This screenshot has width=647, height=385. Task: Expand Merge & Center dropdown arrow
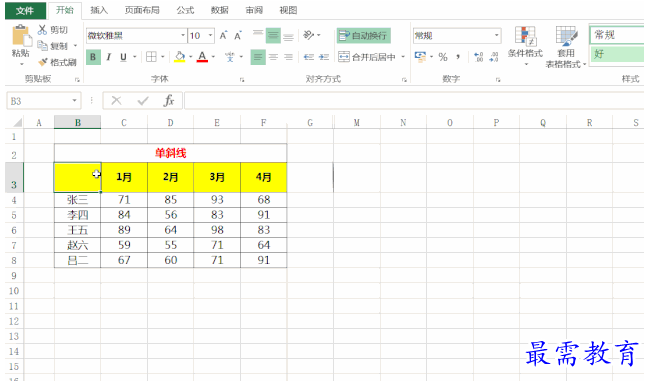pos(403,57)
